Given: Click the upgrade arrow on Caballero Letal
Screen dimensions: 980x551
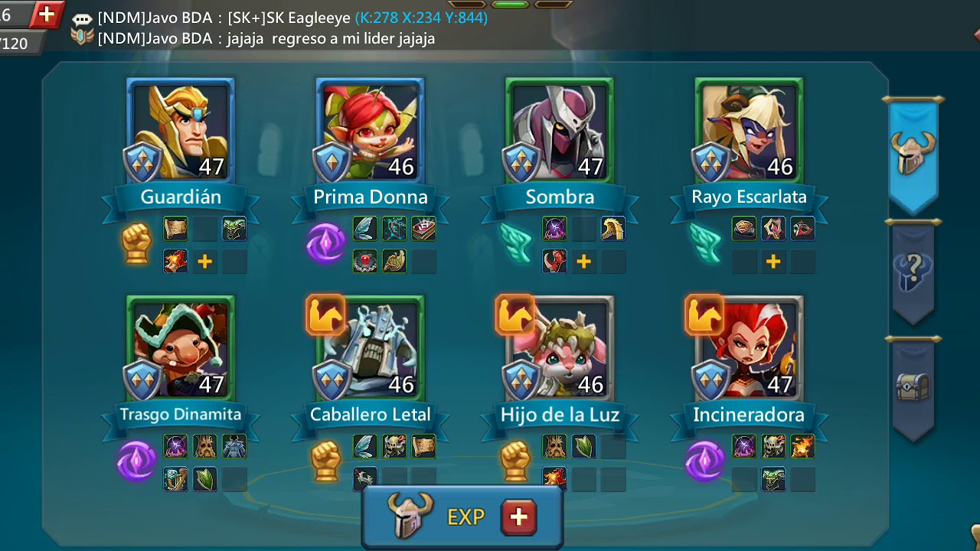Looking at the screenshot, I should click(325, 315).
